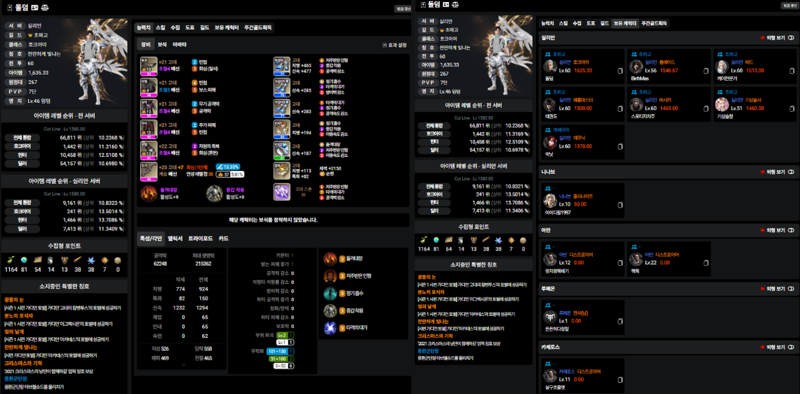The width and height of the screenshot is (800, 394).
Task: Collapse the 아만 server section header
Action: point(668,230)
